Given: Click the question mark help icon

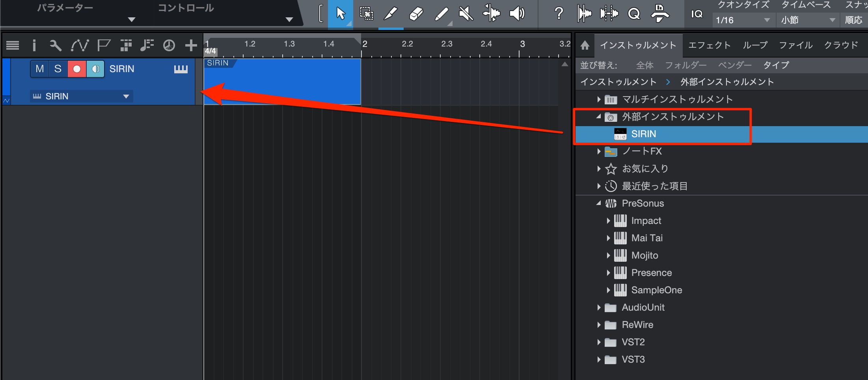Looking at the screenshot, I should (559, 14).
